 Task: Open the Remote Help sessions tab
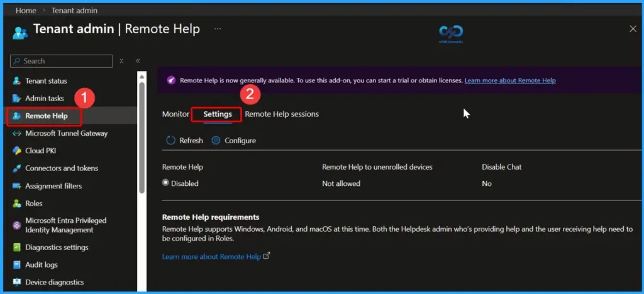click(x=282, y=114)
